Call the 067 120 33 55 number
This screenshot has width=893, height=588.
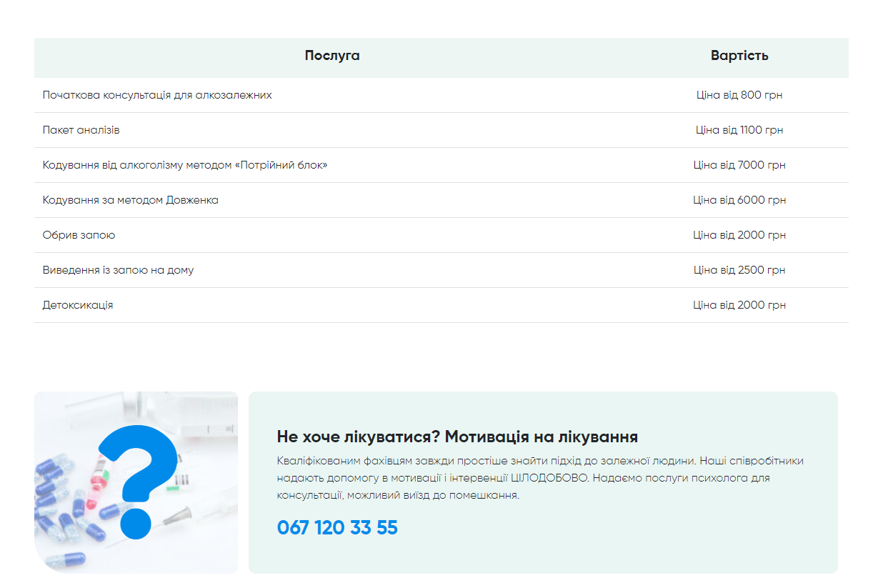337,527
